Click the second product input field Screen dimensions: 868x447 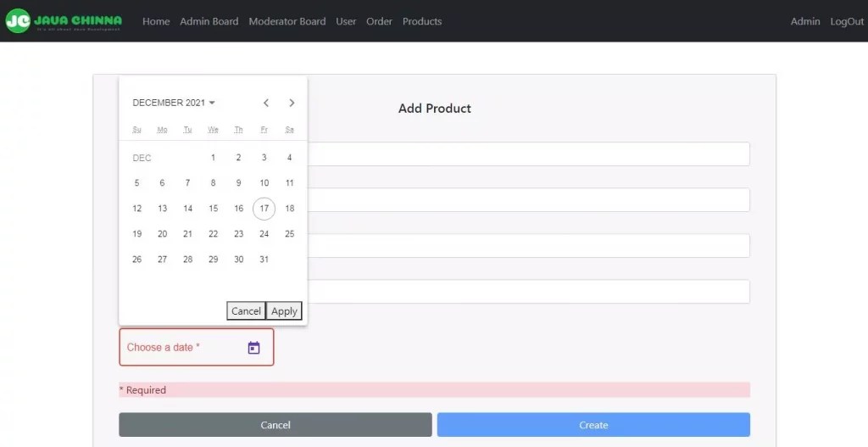point(529,199)
